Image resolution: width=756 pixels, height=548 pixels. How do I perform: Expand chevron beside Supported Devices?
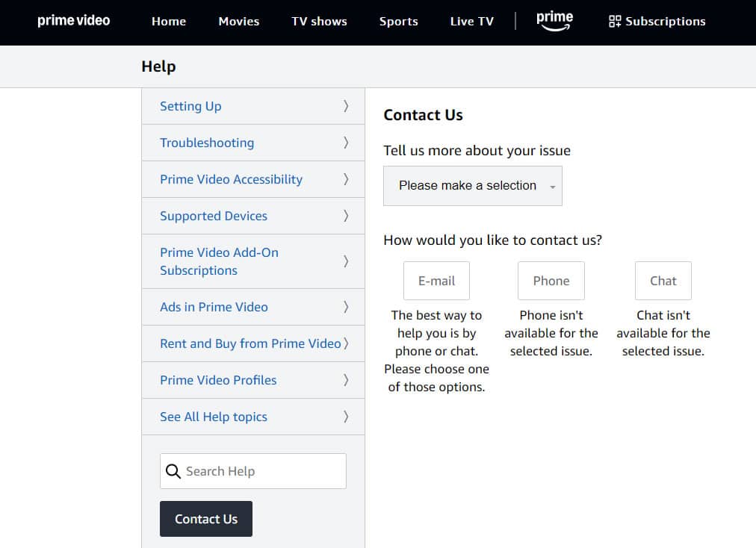pos(346,216)
